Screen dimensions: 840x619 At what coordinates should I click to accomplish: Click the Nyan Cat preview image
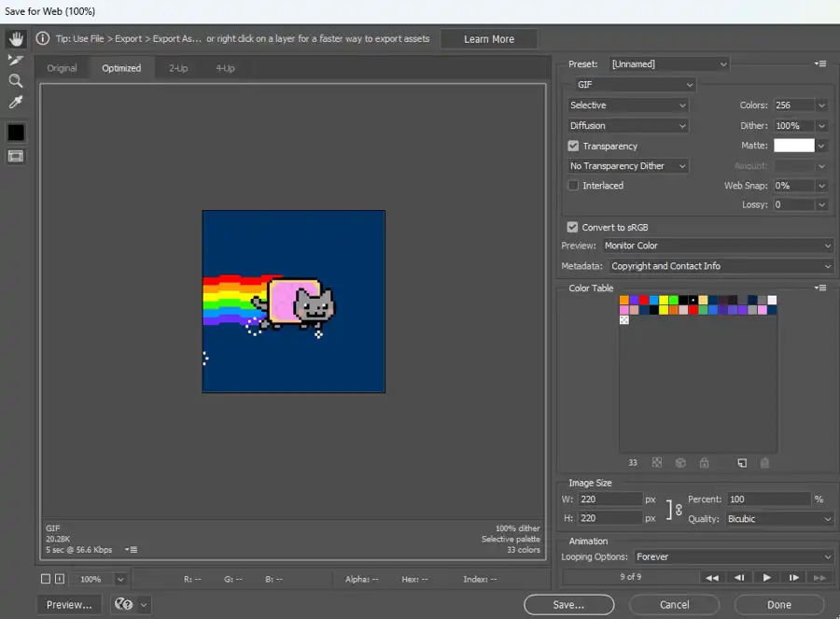[x=294, y=302]
